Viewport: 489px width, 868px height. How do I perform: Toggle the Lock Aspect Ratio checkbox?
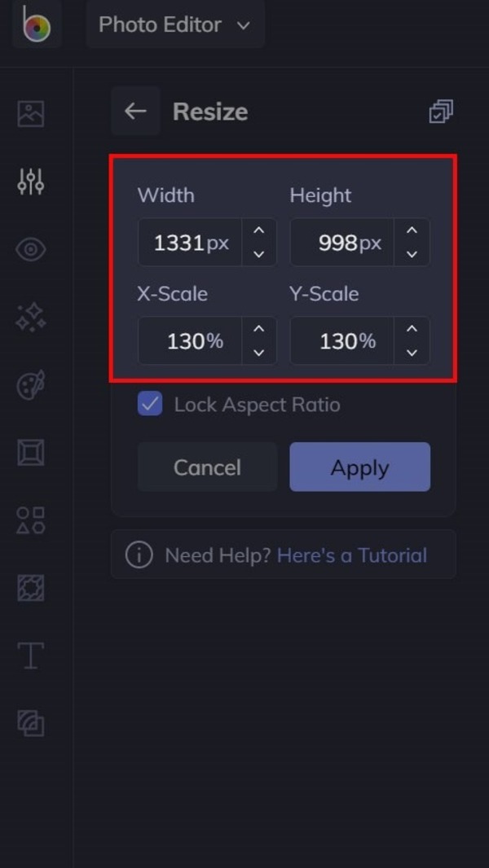coord(150,405)
